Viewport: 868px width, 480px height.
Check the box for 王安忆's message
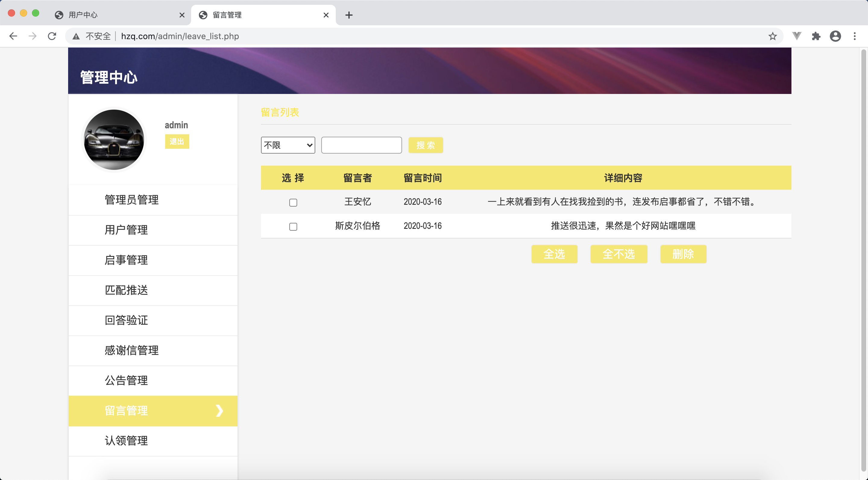click(x=293, y=202)
